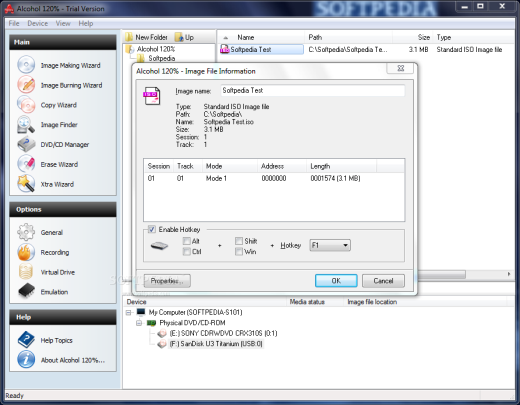Launch the Image Burning Wizard icon
This screenshot has height=405, width=520.
tap(26, 84)
